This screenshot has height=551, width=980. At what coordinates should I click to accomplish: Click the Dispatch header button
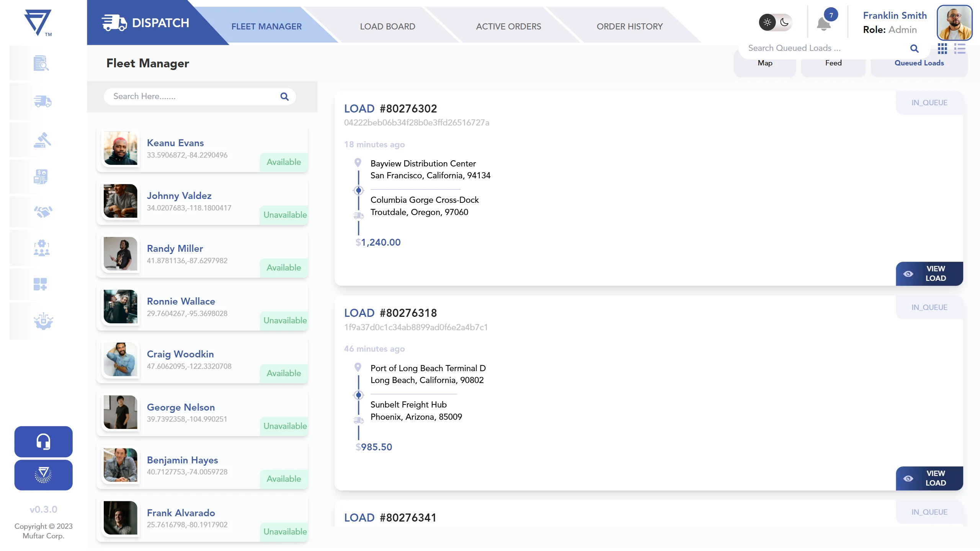click(145, 23)
